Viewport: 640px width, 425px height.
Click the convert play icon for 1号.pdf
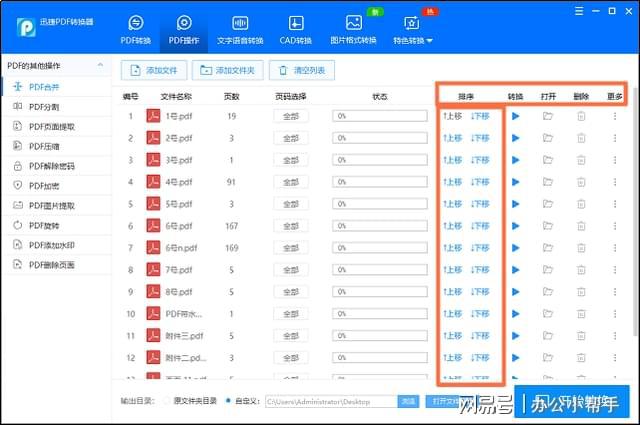pyautogui.click(x=516, y=116)
